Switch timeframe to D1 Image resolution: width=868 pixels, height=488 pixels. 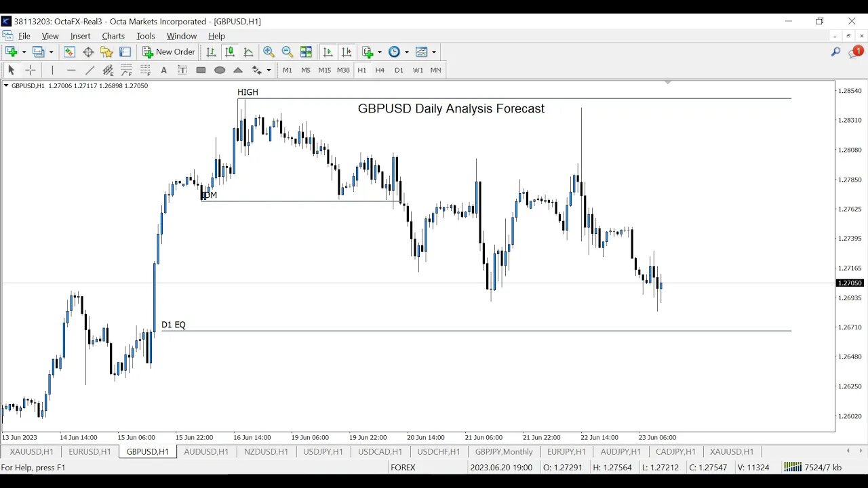point(399,70)
